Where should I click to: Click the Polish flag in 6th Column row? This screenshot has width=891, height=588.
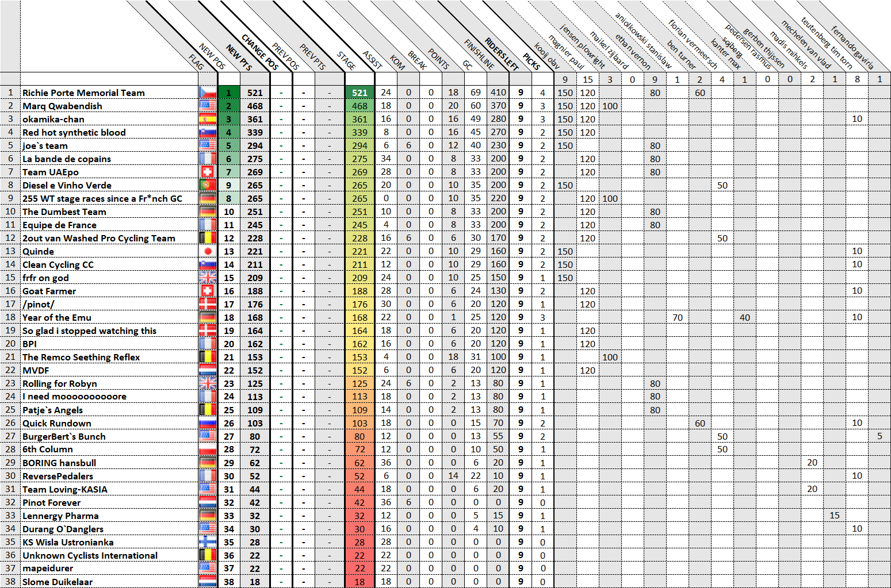click(x=208, y=449)
